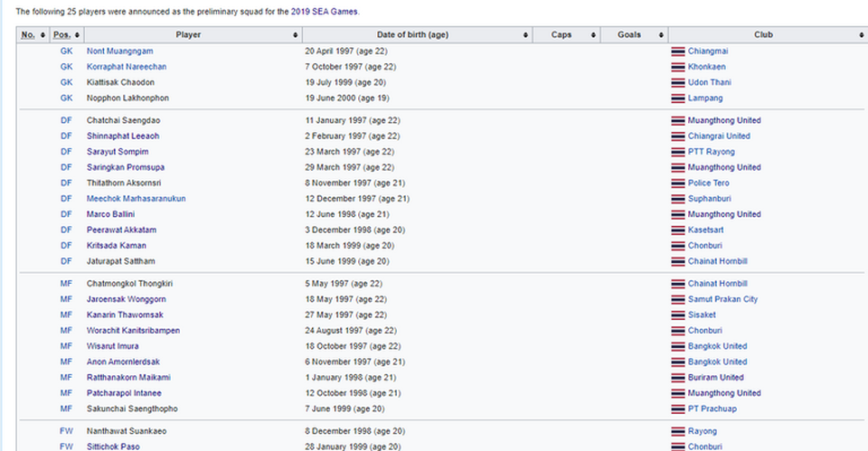Click the Thailand flag next to Chiangmai
This screenshot has width=868, height=451.
(x=678, y=52)
